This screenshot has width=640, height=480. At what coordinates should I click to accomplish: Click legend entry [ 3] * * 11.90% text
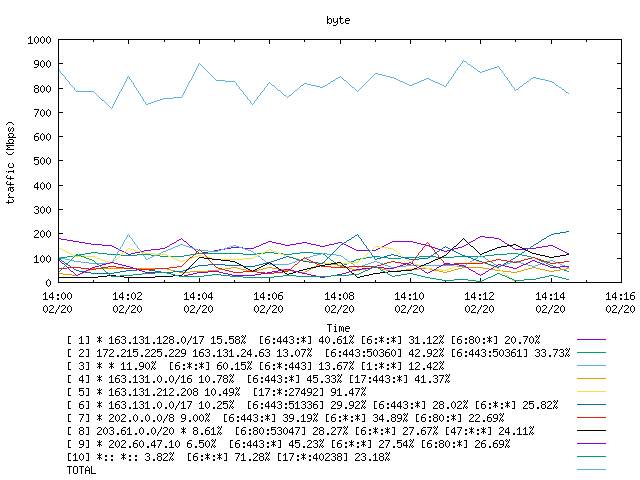pos(256,366)
